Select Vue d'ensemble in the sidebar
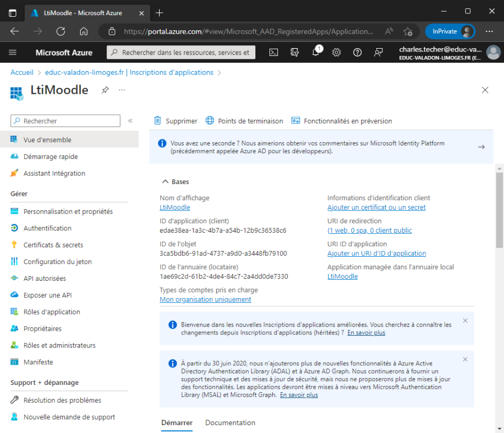 [69, 140]
